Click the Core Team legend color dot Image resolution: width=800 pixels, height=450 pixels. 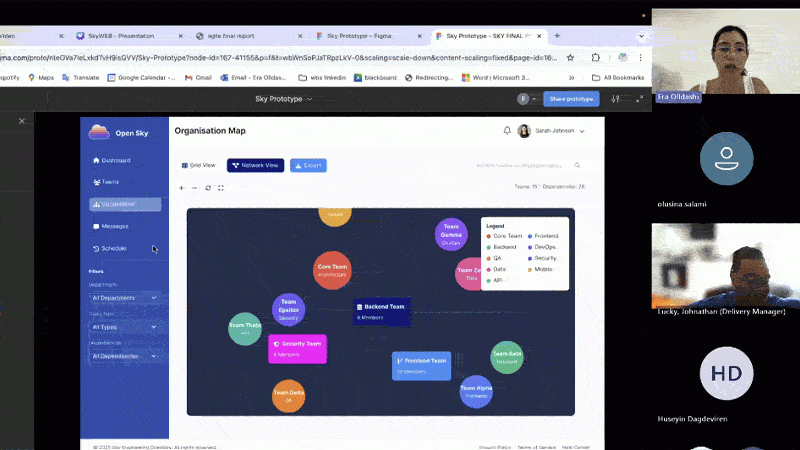click(489, 236)
